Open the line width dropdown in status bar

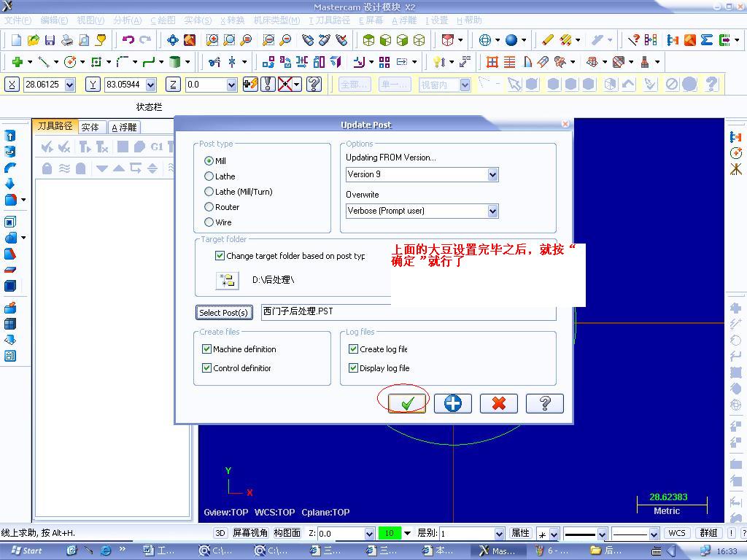(x=654, y=534)
